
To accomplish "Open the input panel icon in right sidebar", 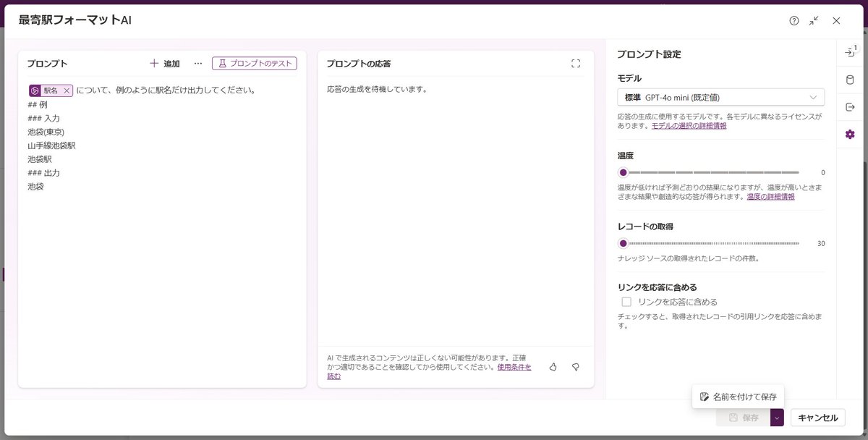I will 850,53.
